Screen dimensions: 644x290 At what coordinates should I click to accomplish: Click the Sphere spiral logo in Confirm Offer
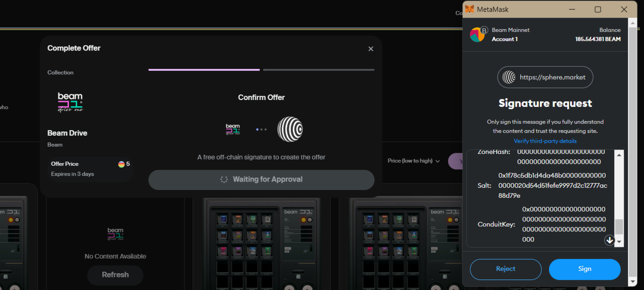click(290, 129)
